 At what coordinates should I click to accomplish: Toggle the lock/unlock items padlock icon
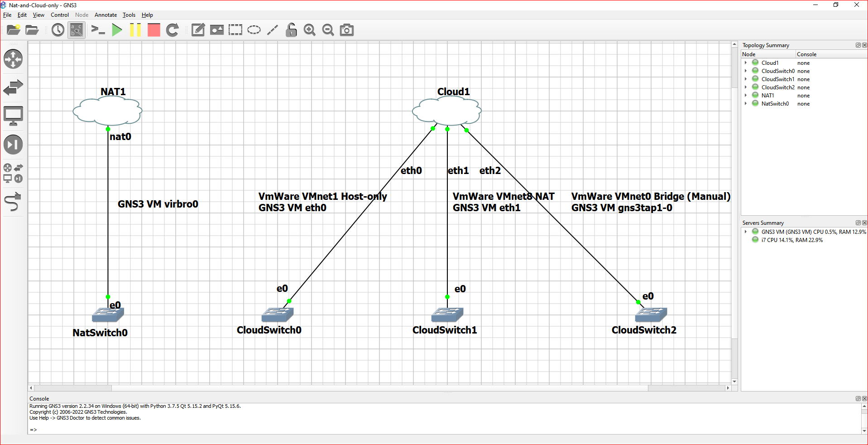tap(291, 30)
